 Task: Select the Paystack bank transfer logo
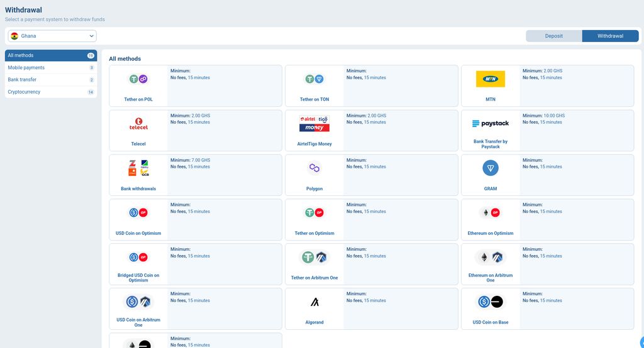[x=490, y=123]
